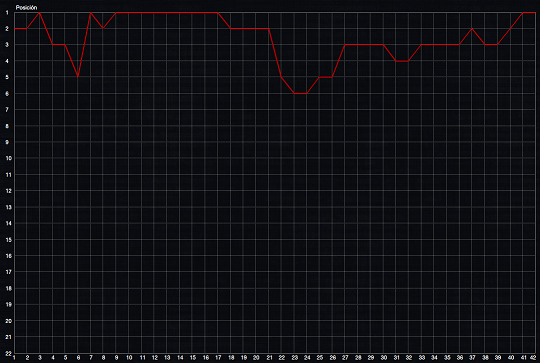
Task: Click the line point at matchday 7, position 1
Action: pyautogui.click(x=90, y=12)
